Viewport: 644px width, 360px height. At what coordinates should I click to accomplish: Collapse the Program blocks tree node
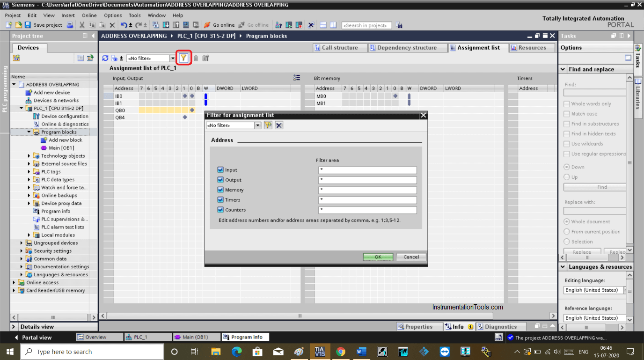[x=29, y=132]
